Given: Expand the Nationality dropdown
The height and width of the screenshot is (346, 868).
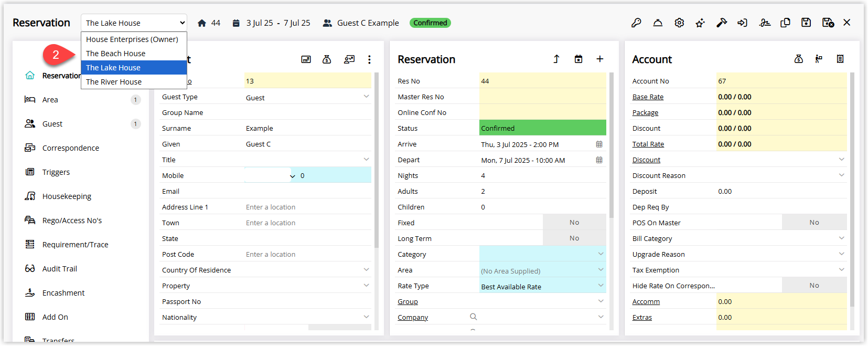Looking at the screenshot, I should click(366, 317).
